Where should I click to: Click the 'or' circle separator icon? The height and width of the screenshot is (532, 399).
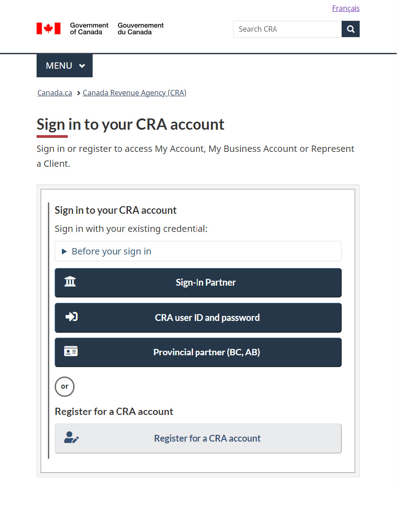tap(64, 386)
